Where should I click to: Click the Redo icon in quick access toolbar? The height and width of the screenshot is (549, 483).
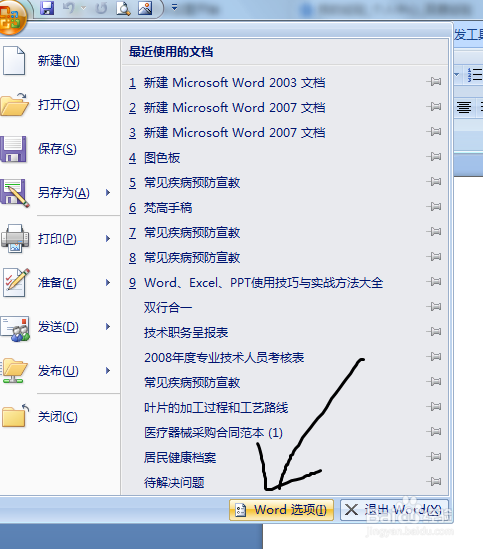pos(101,7)
